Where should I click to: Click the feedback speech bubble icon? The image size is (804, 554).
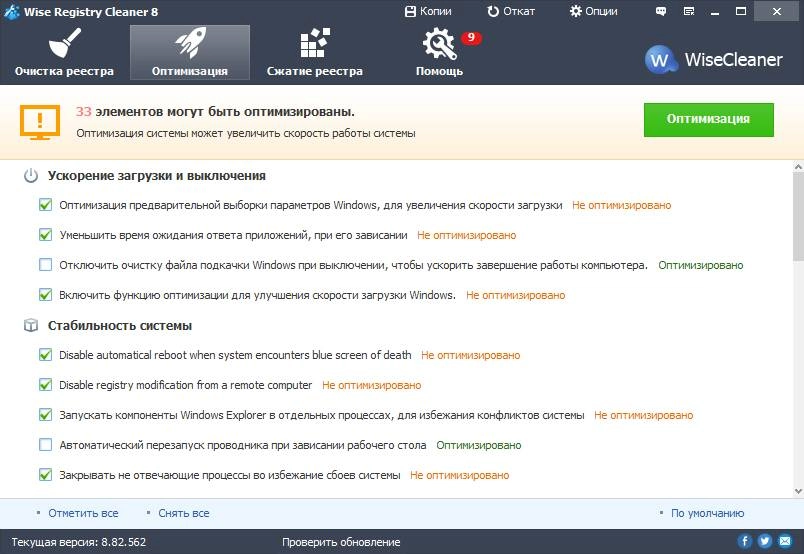(x=661, y=11)
